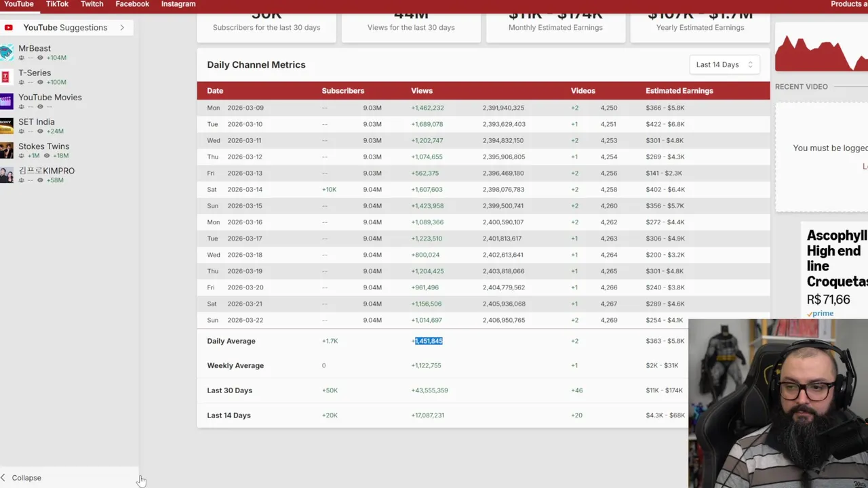Switch to the Twitch tab

pos(92,4)
